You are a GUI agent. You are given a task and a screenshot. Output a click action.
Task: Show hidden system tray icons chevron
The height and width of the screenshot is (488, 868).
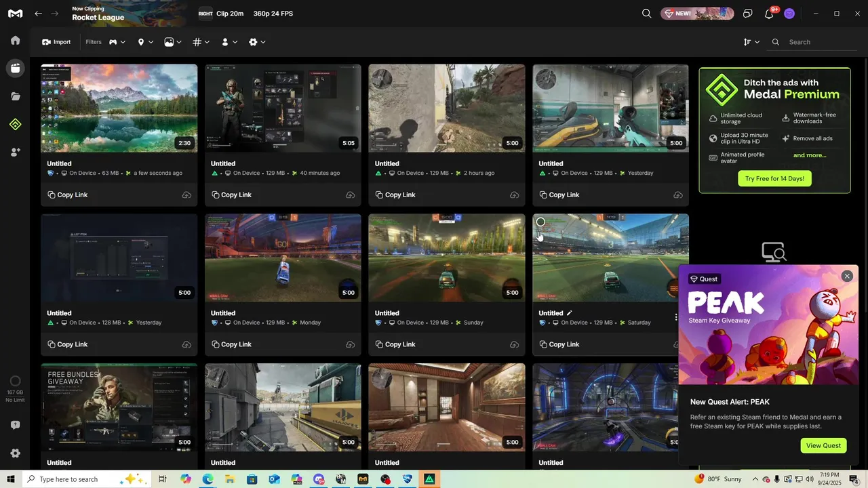[755, 479]
